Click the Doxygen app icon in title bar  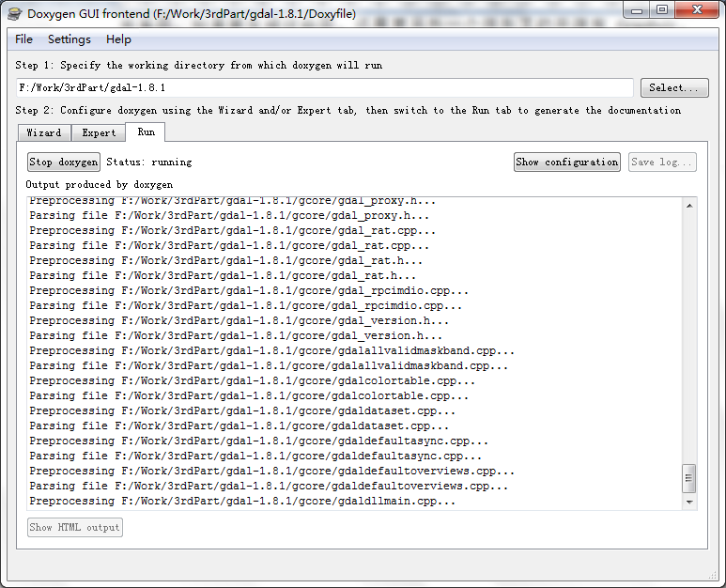[15, 14]
